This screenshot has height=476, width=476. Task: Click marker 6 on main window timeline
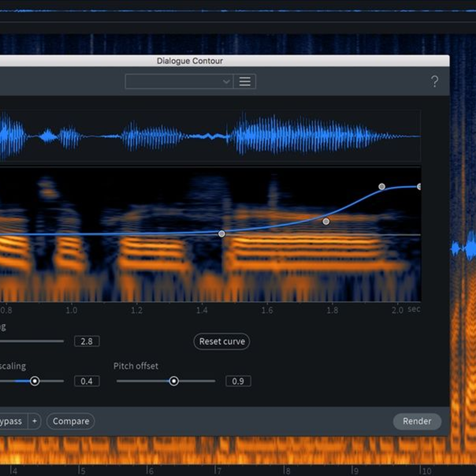click(150, 471)
